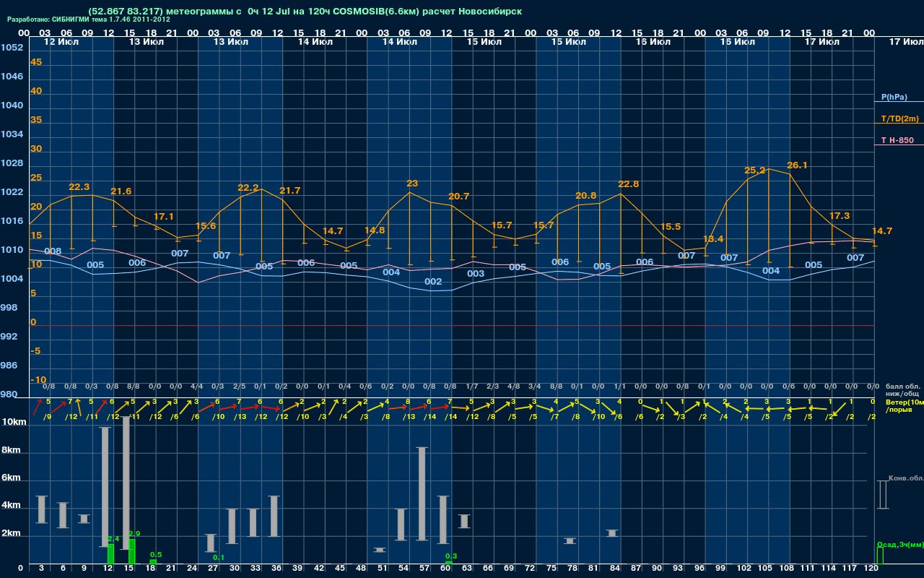Click the tall grey cloud bar at hour 57
Viewport: 924px width, 578px height.
tap(423, 494)
